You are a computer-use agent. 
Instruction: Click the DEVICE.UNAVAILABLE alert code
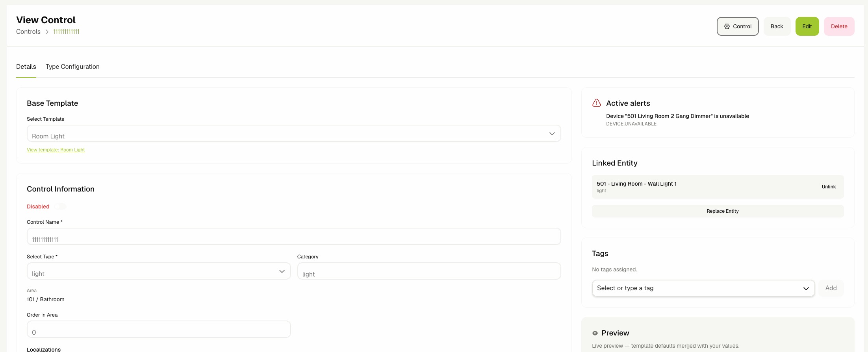click(631, 124)
